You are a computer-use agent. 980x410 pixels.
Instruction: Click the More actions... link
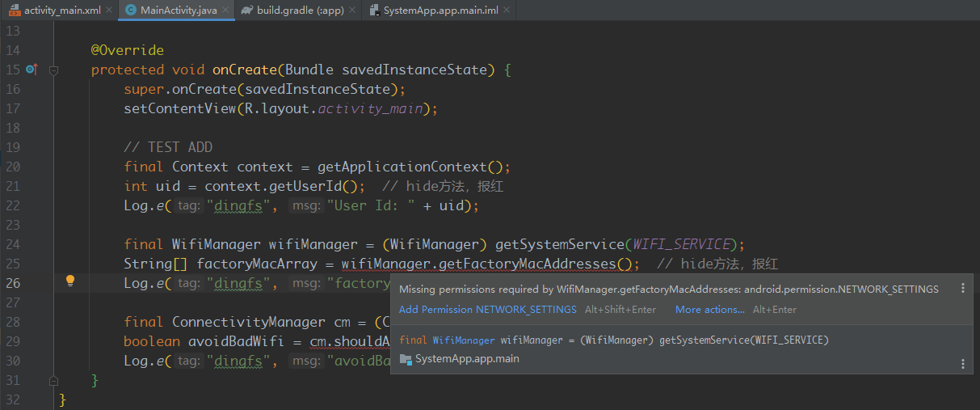[709, 310]
